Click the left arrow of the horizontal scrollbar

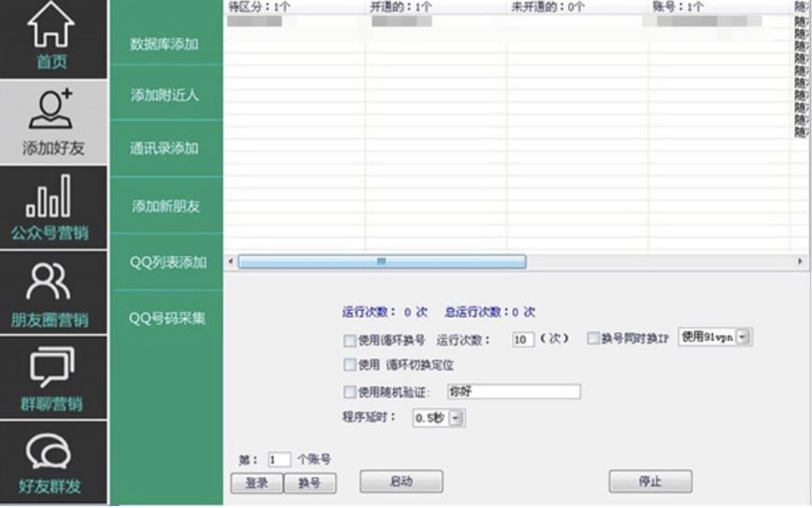(231, 261)
